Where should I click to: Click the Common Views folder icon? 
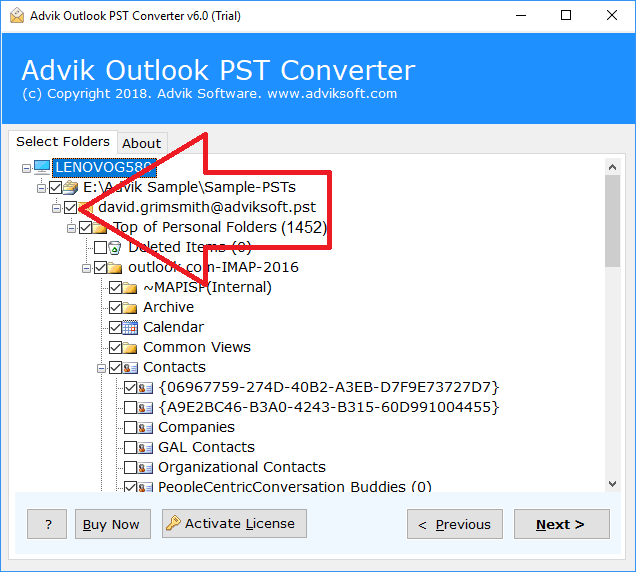coord(130,348)
